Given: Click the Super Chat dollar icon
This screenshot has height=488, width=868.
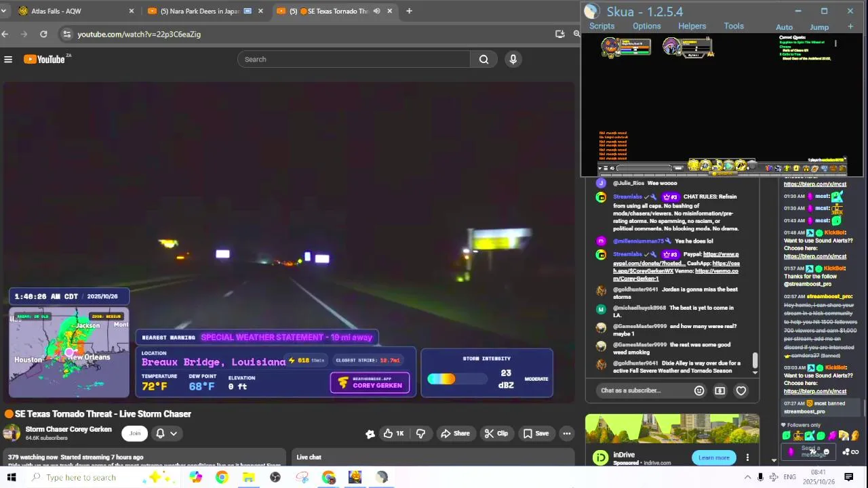Looking at the screenshot, I should pyautogui.click(x=719, y=390).
